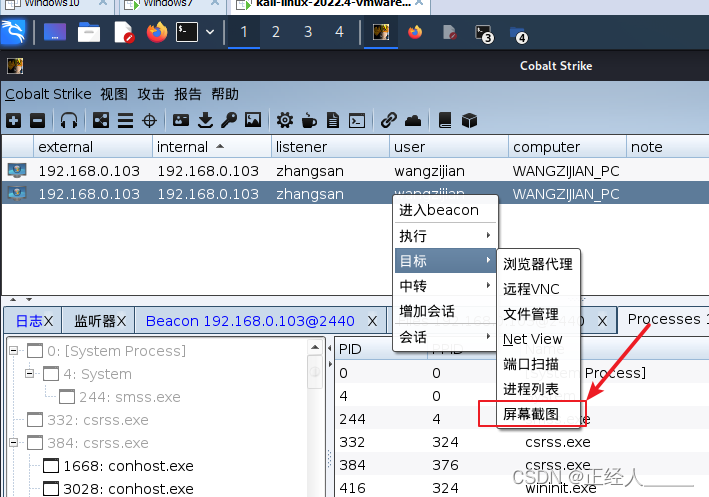Expand the 执行 submenu
The width and height of the screenshot is (709, 497).
[445, 236]
